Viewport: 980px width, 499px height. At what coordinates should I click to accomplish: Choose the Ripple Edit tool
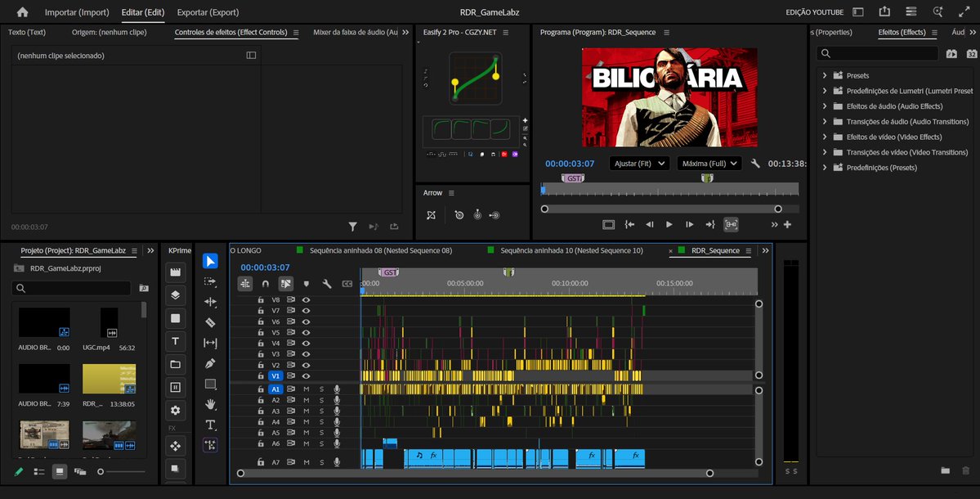point(211,302)
